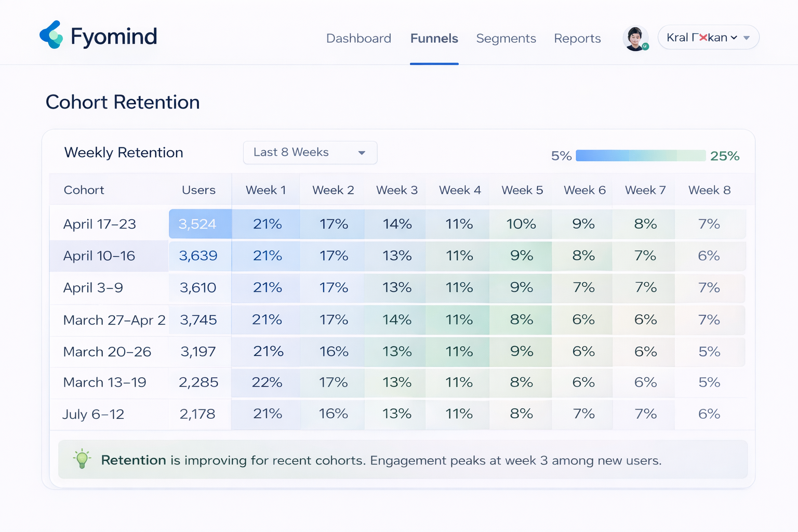Select the Funnels tab

click(434, 38)
